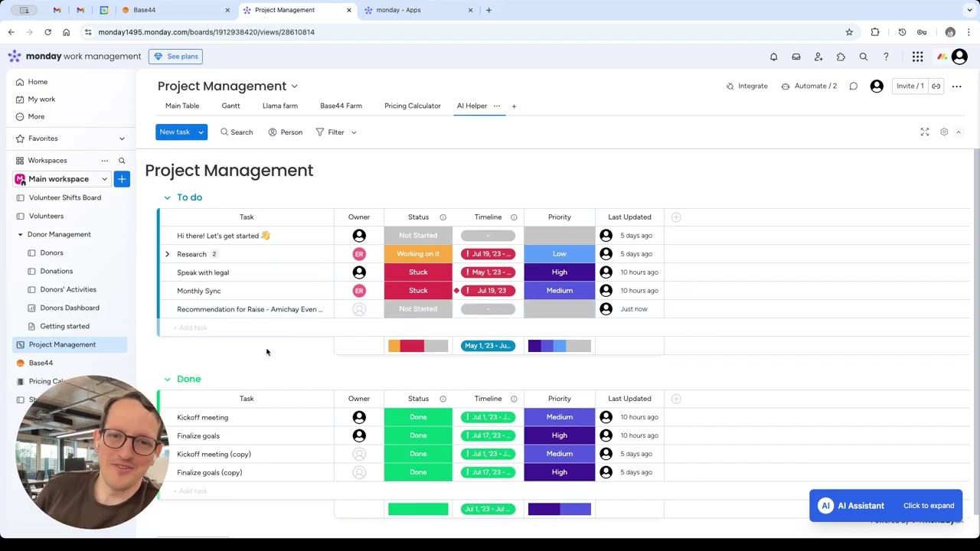Open Base44 in the sidebar
This screenshot has height=551, width=980.
click(41, 363)
